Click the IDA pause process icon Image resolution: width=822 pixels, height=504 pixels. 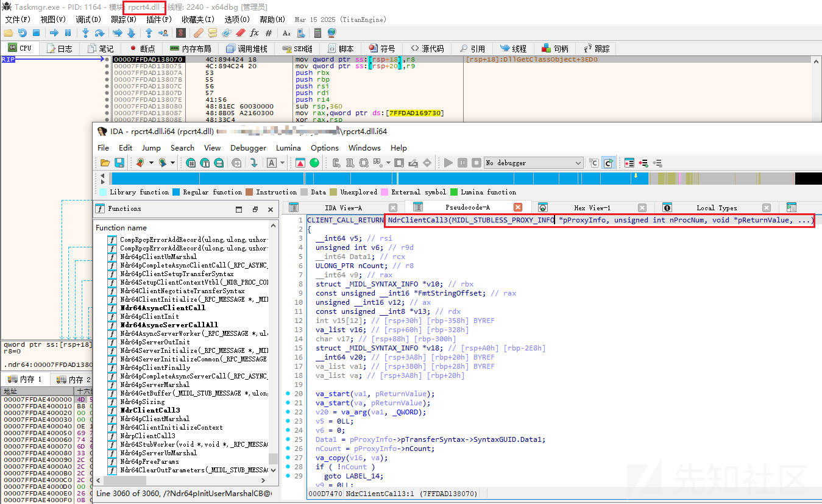[x=462, y=163]
